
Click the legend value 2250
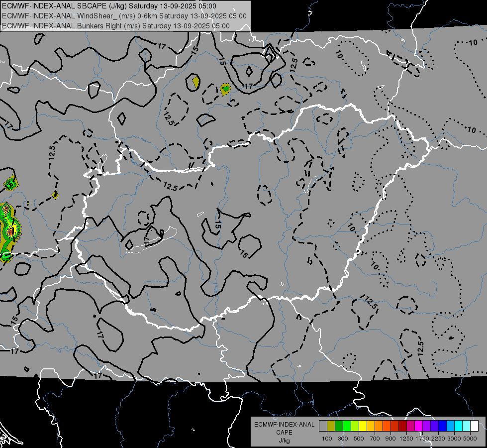coord(438,439)
